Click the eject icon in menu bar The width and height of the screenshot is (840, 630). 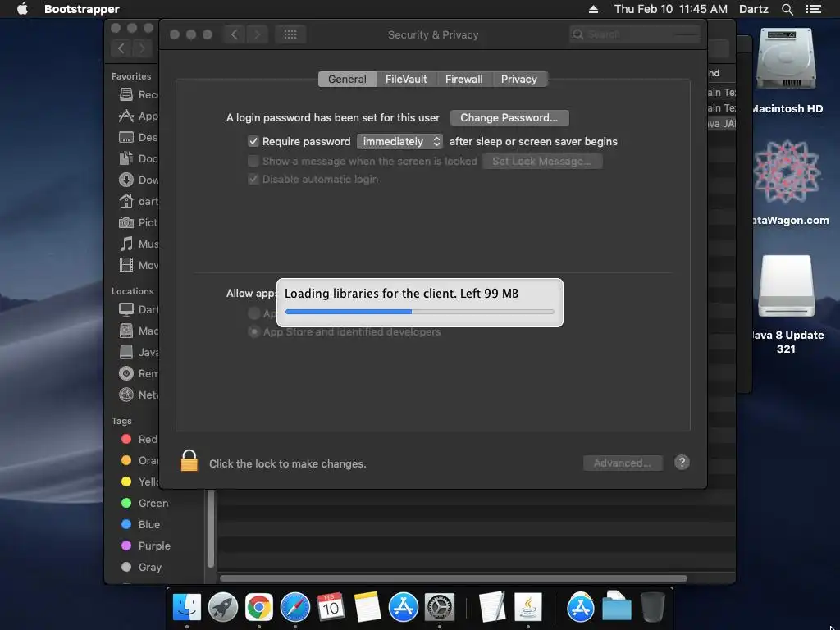tap(594, 9)
